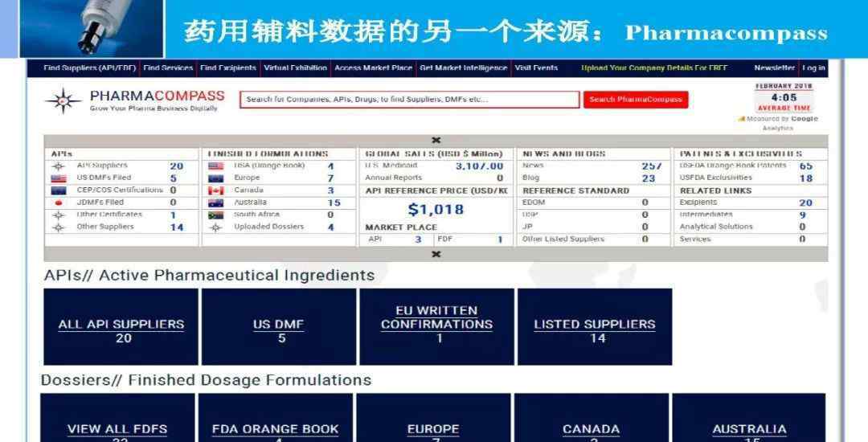Click the PharmaCompass compass star logo

pyautogui.click(x=63, y=101)
